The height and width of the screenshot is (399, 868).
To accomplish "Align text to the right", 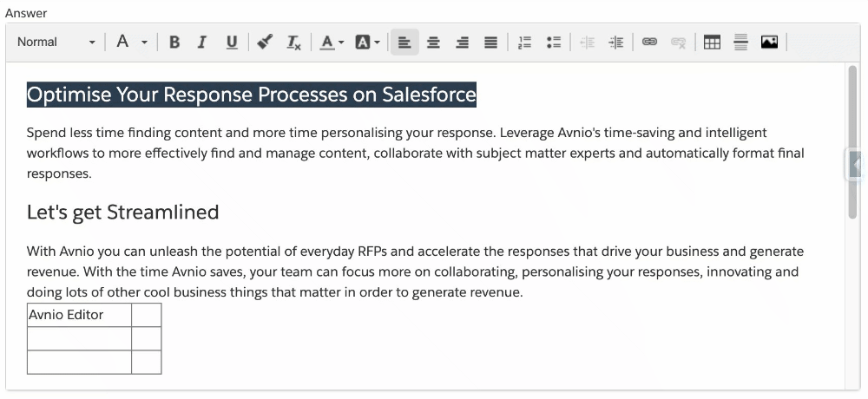I will coord(463,42).
